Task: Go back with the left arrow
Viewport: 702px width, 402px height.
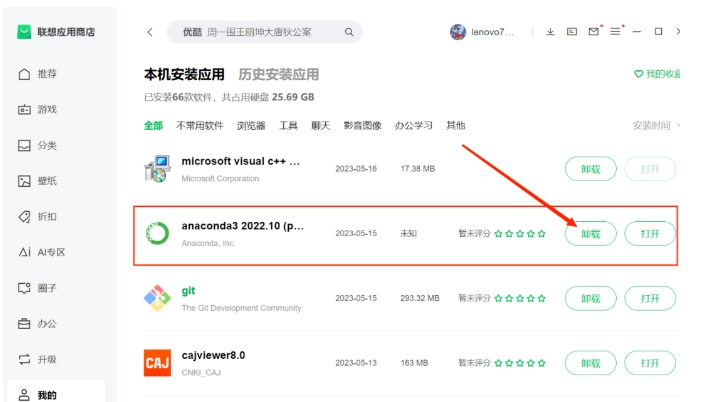Action: coord(150,32)
